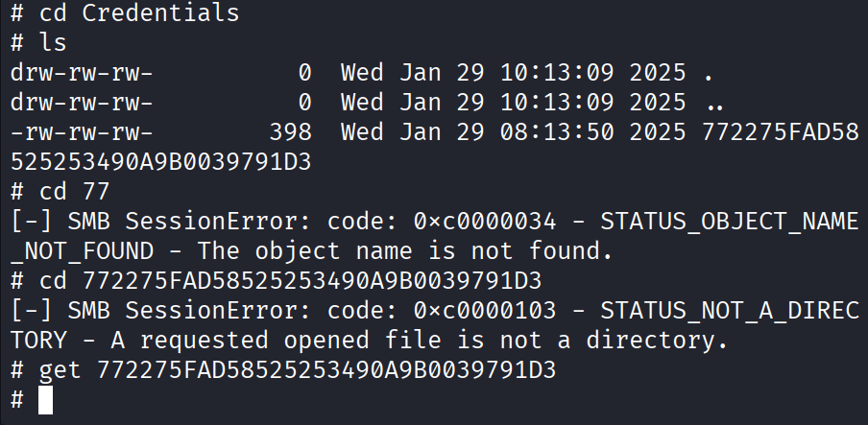This screenshot has height=425, width=868.
Task: Click the "-rw-rw-rw-" file permissions text
Action: [x=82, y=132]
